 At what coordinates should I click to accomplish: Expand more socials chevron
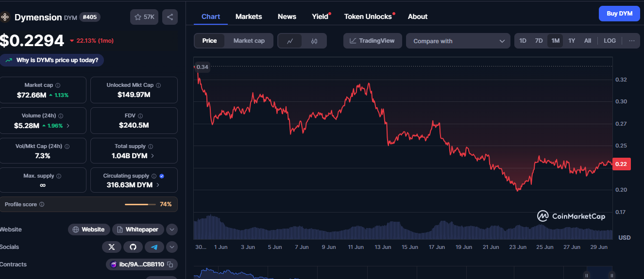click(x=172, y=247)
